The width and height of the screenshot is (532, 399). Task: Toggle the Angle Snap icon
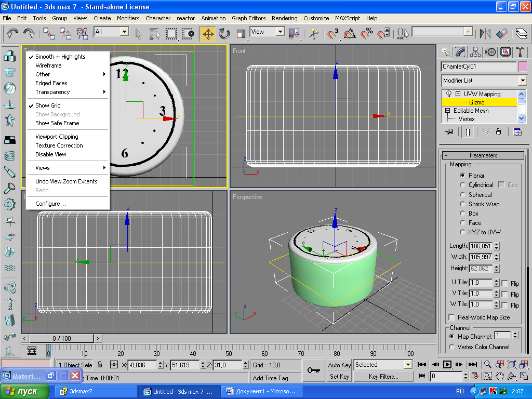click(350, 34)
